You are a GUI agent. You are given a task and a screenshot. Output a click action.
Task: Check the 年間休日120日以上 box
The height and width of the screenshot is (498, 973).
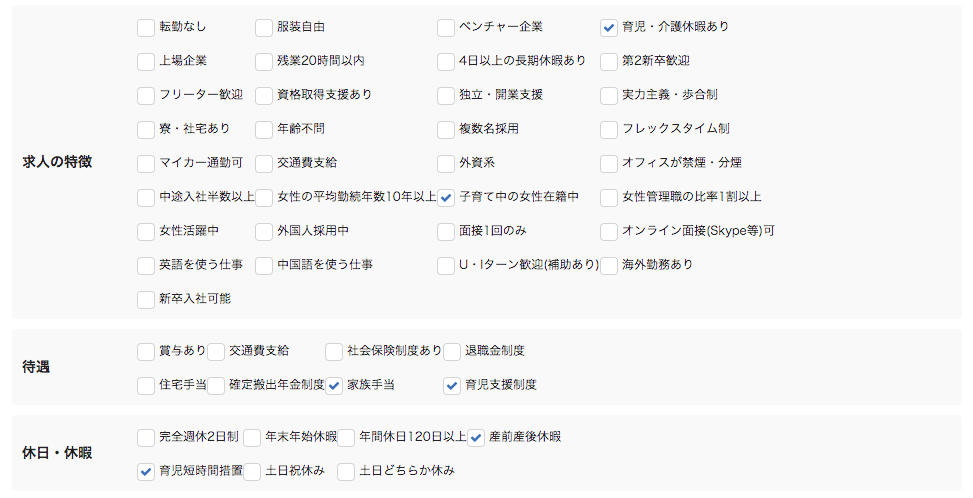(346, 438)
